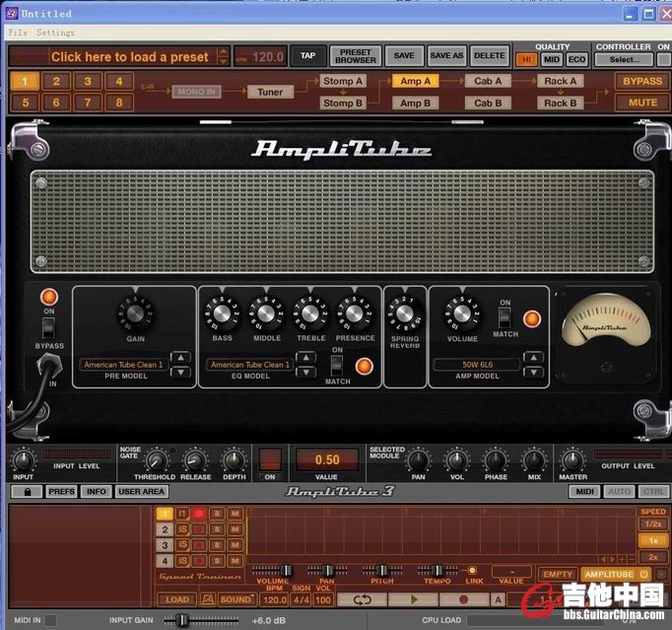Image resolution: width=672 pixels, height=630 pixels.
Task: Open the Settings menu
Action: [x=55, y=33]
